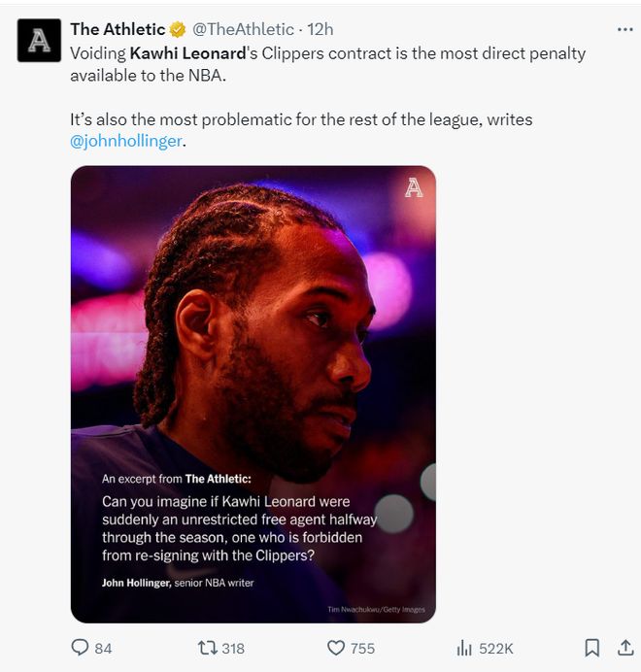Viewport: 641px width, 672px height.
Task: Click the 12h timestamp link
Action: [320, 30]
